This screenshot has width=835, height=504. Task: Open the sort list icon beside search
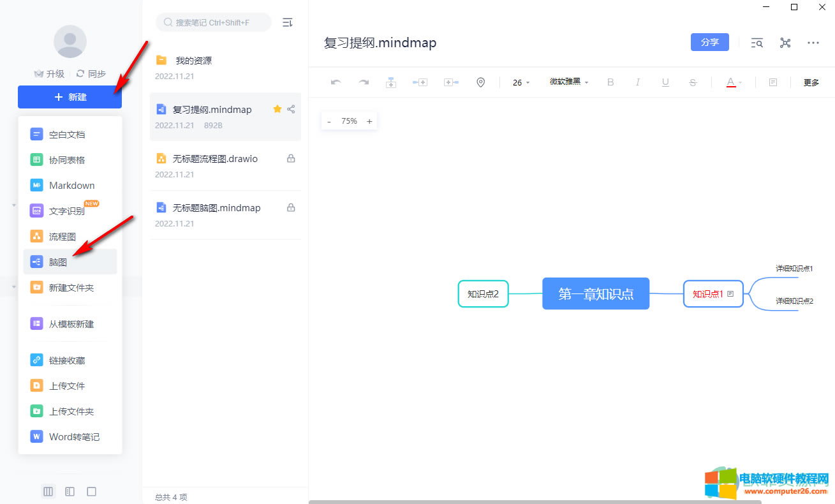coord(288,22)
